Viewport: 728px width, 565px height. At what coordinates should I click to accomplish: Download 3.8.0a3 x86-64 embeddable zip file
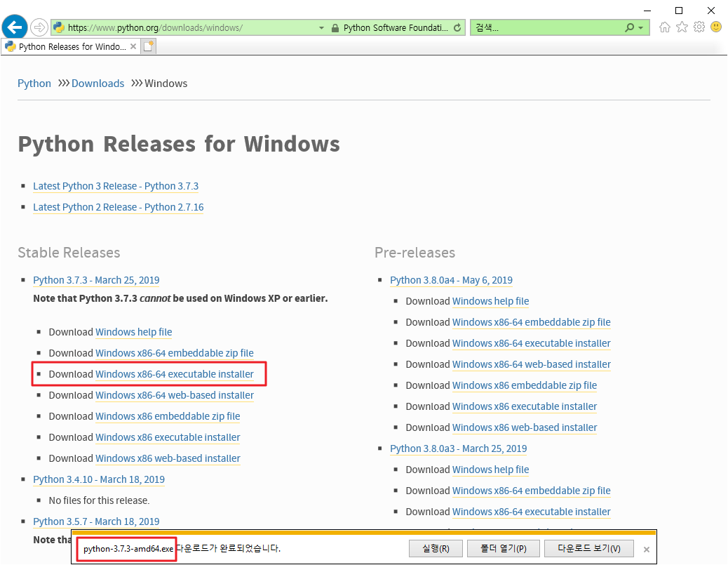[532, 491]
